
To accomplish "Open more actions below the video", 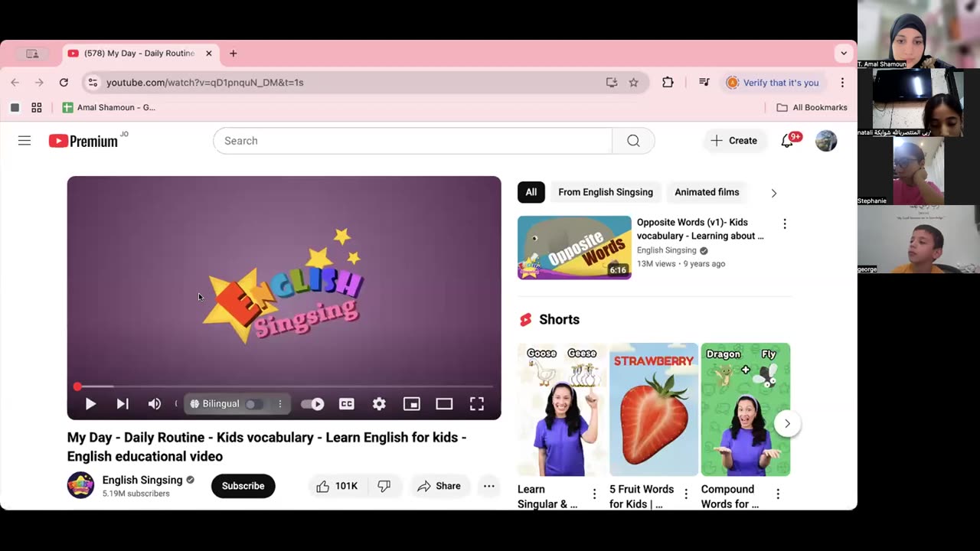I will [x=489, y=486].
